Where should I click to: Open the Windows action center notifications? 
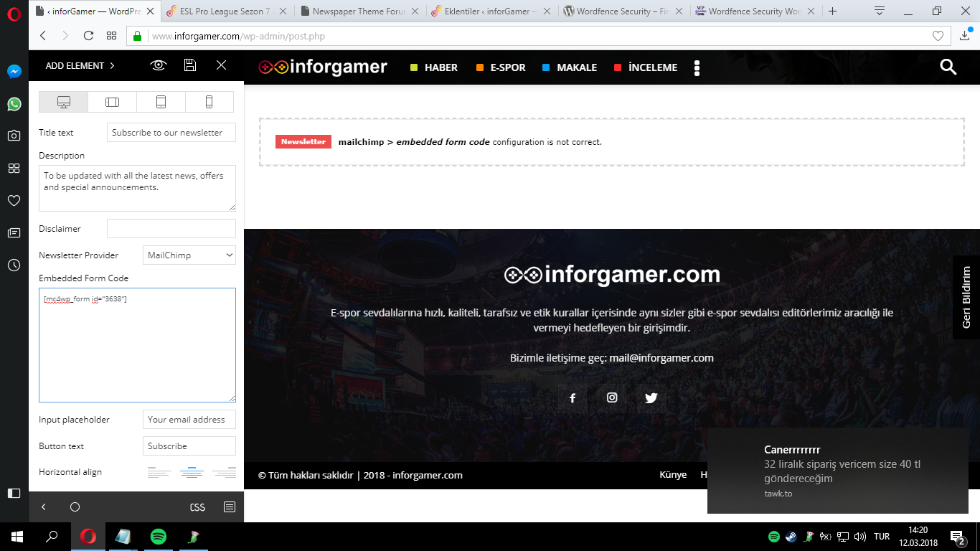(x=957, y=537)
